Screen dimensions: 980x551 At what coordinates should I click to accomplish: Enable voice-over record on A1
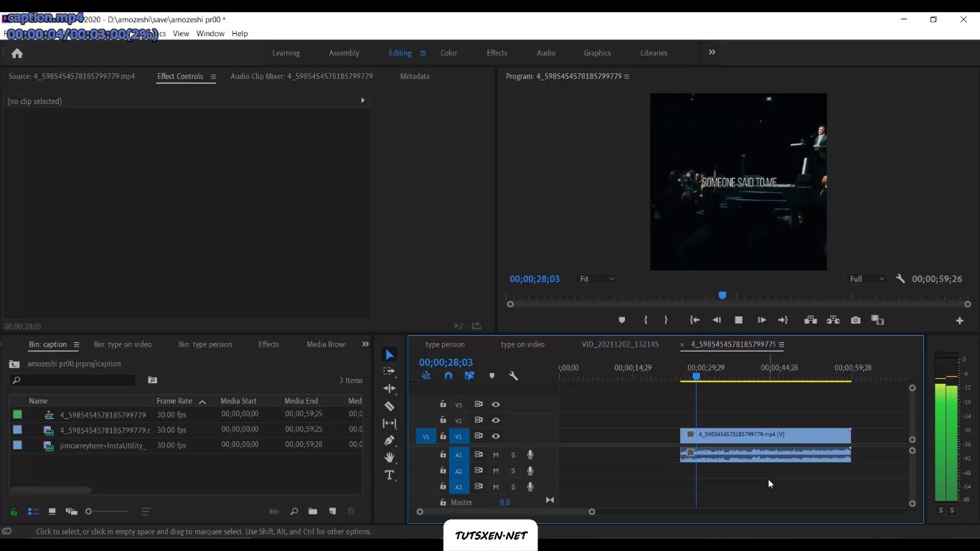click(530, 455)
